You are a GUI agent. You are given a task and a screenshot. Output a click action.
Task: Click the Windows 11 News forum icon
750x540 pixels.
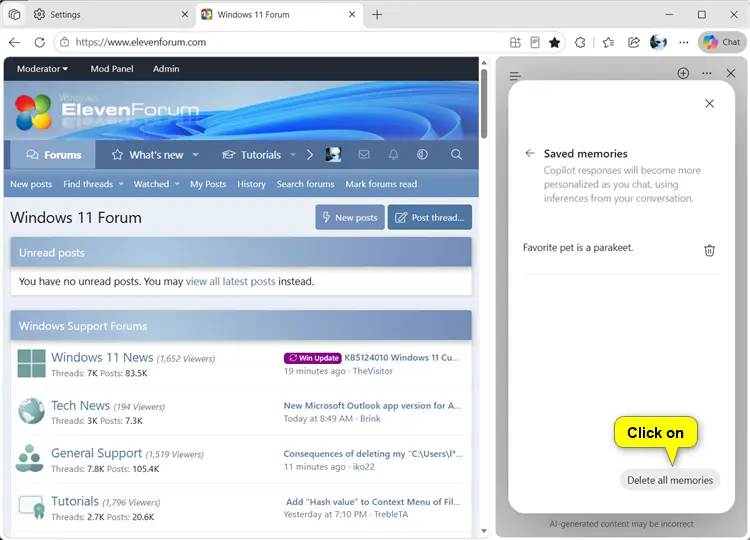tap(31, 364)
